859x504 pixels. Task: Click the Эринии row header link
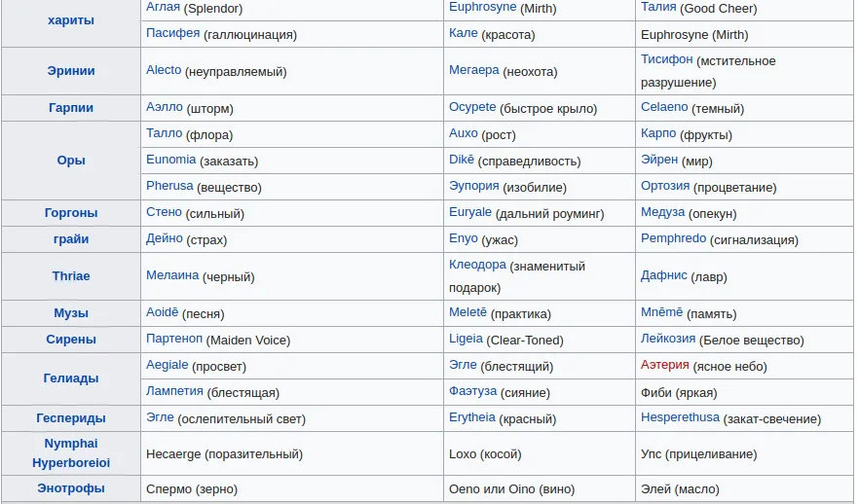(71, 71)
